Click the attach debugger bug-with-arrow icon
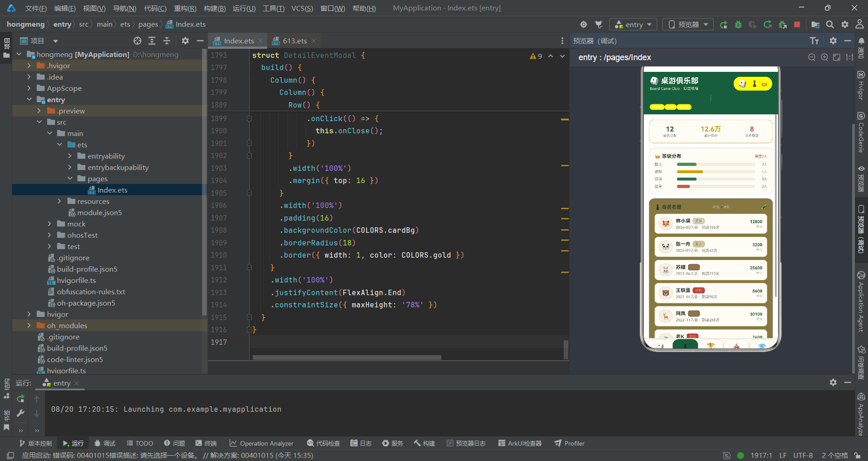868x461 pixels. (783, 24)
